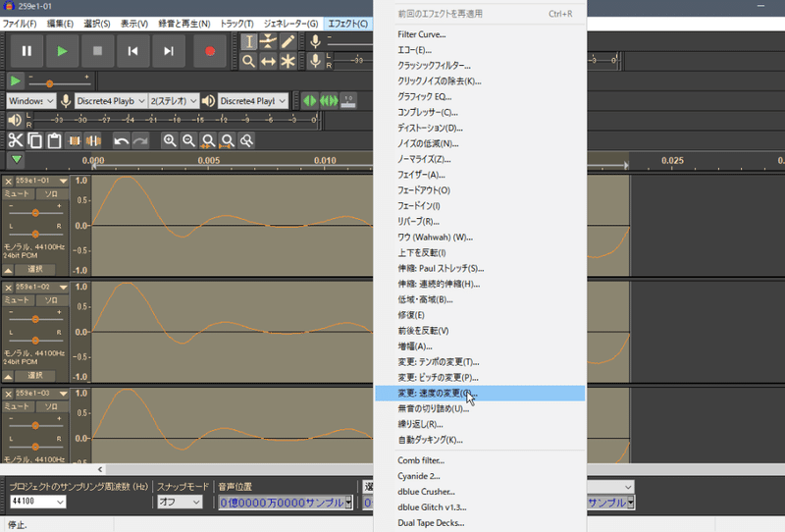
Task: Click the Zoom Toggle icon
Action: [246, 140]
